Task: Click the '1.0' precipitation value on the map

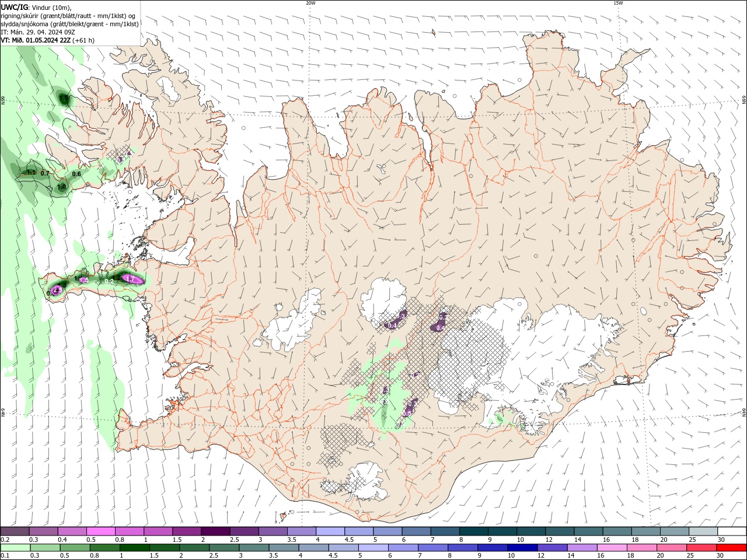Action: click(62, 187)
